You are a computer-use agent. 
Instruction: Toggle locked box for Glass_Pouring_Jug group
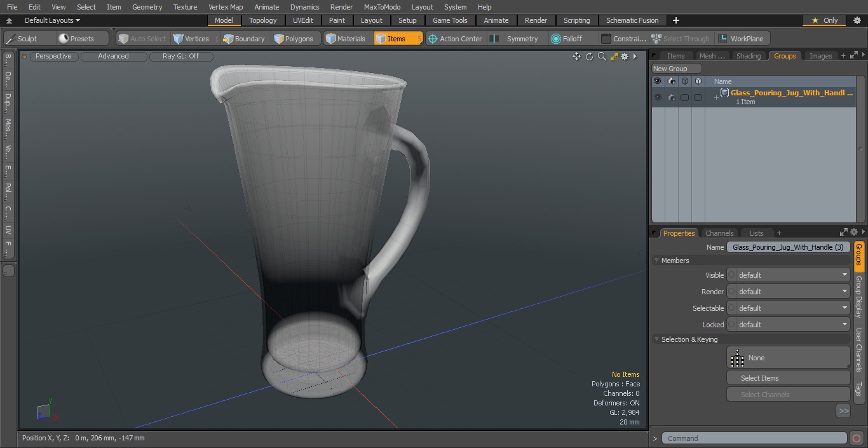click(698, 97)
